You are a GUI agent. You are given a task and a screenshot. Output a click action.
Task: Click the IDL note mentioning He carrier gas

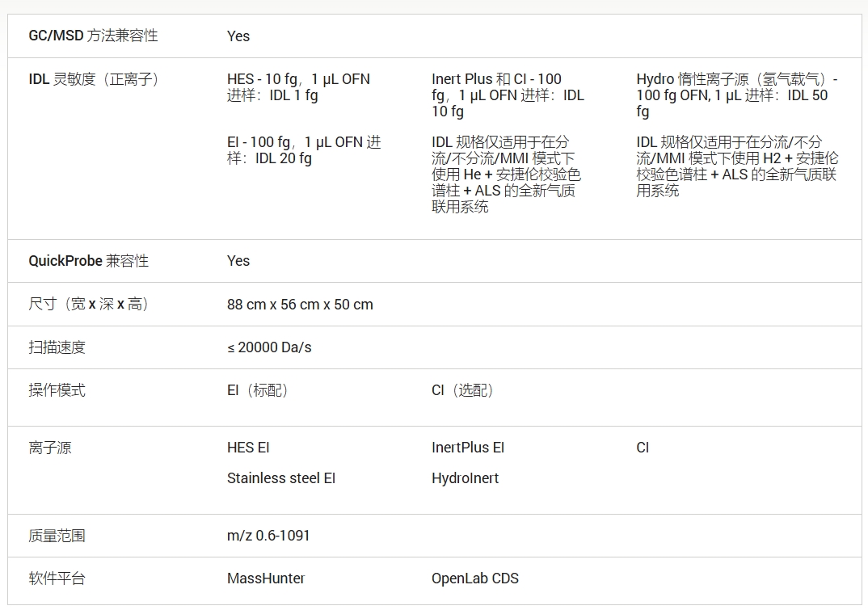(506, 175)
